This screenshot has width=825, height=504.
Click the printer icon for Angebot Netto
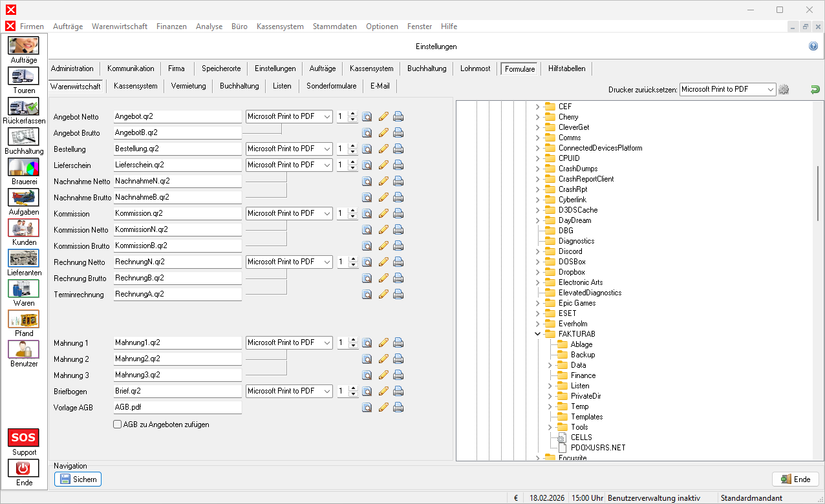click(x=398, y=117)
